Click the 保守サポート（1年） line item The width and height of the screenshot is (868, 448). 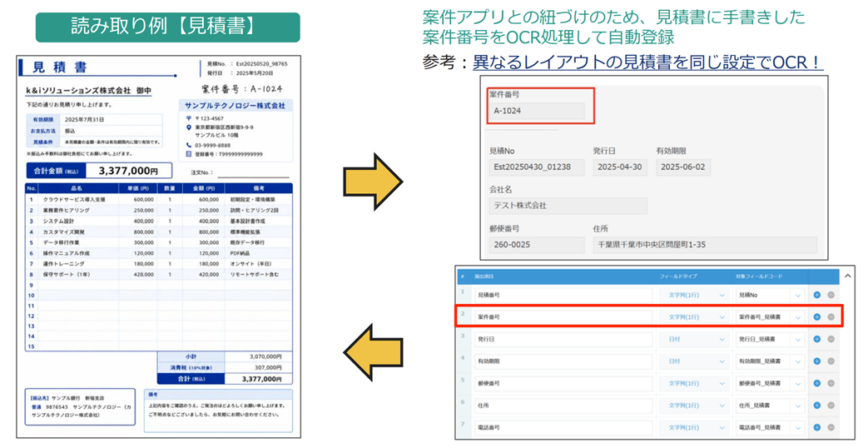point(66,275)
